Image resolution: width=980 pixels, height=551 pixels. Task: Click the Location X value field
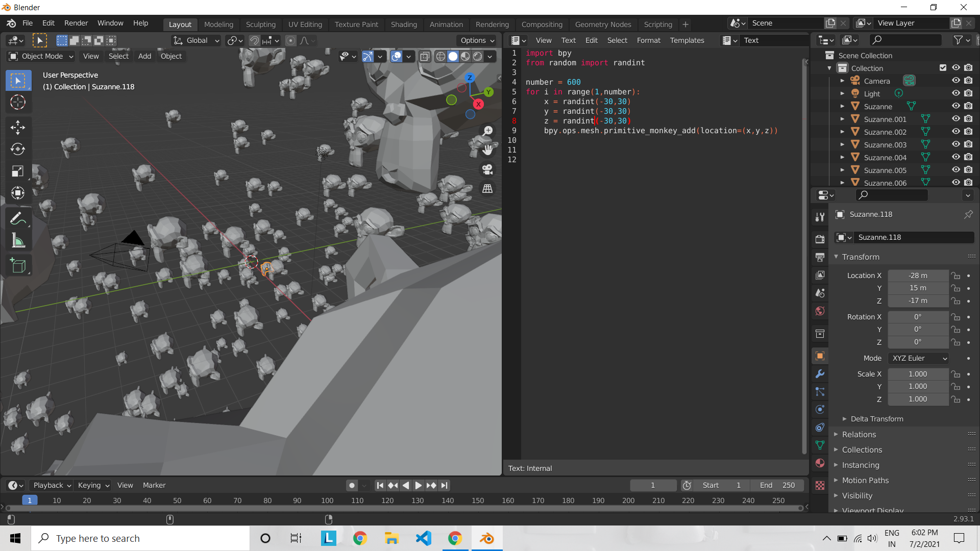click(x=918, y=275)
